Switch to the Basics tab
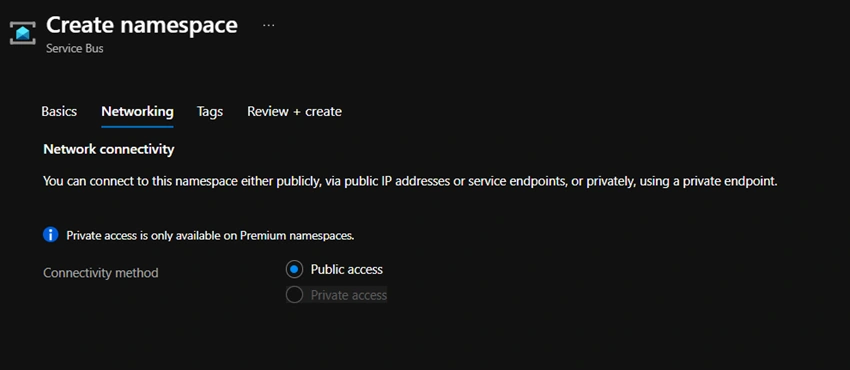The image size is (850, 370). pyautogui.click(x=59, y=112)
